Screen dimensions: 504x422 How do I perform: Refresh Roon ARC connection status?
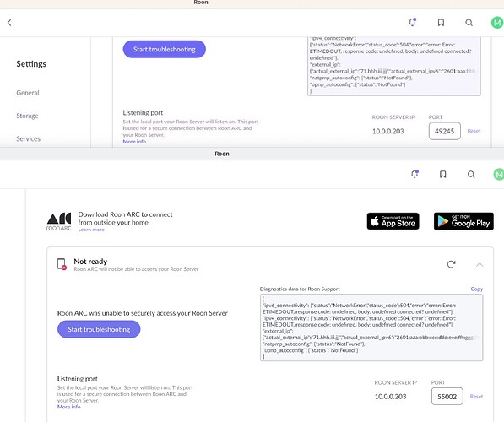tap(452, 264)
